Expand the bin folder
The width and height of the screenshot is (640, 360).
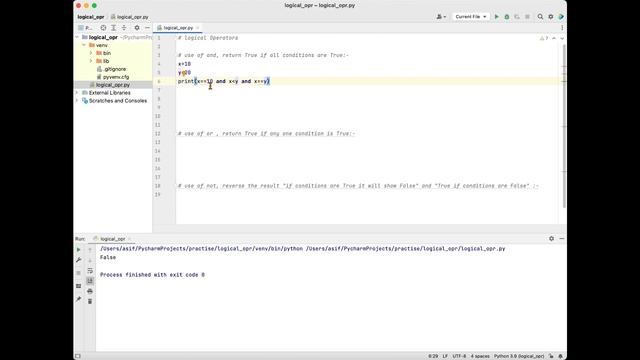pos(91,53)
